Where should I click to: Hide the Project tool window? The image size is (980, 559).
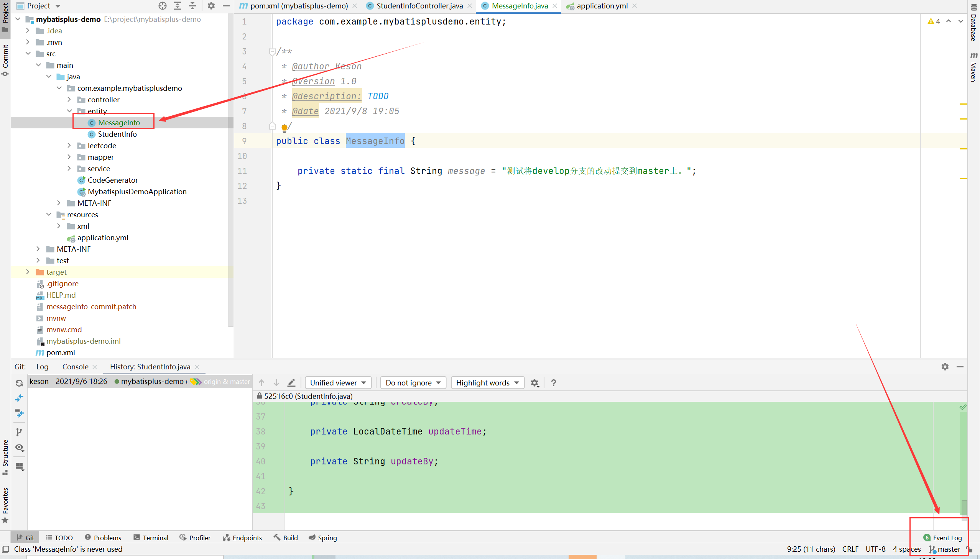click(x=226, y=6)
